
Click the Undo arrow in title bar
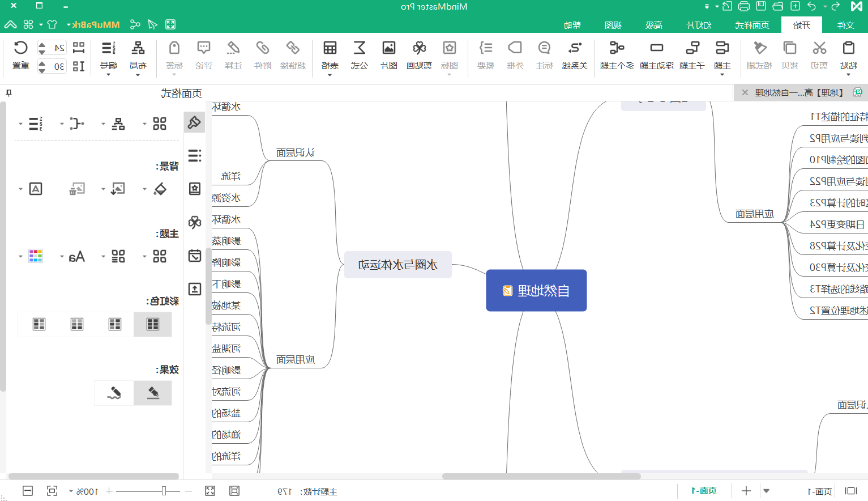click(812, 6)
